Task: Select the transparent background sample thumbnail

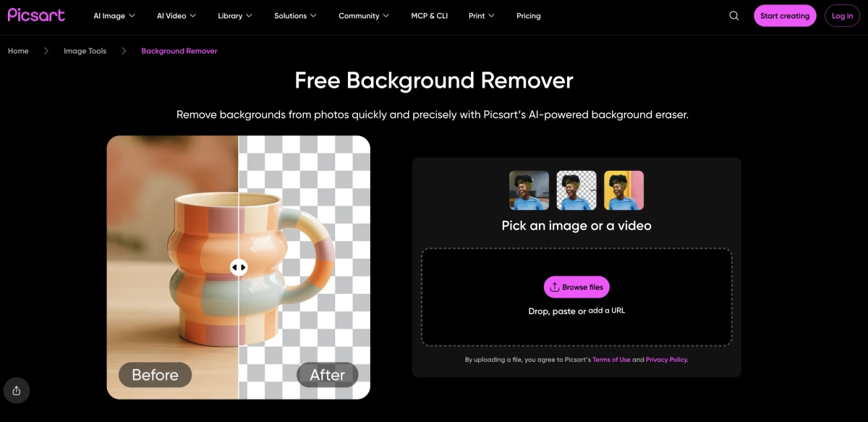Action: [x=576, y=190]
